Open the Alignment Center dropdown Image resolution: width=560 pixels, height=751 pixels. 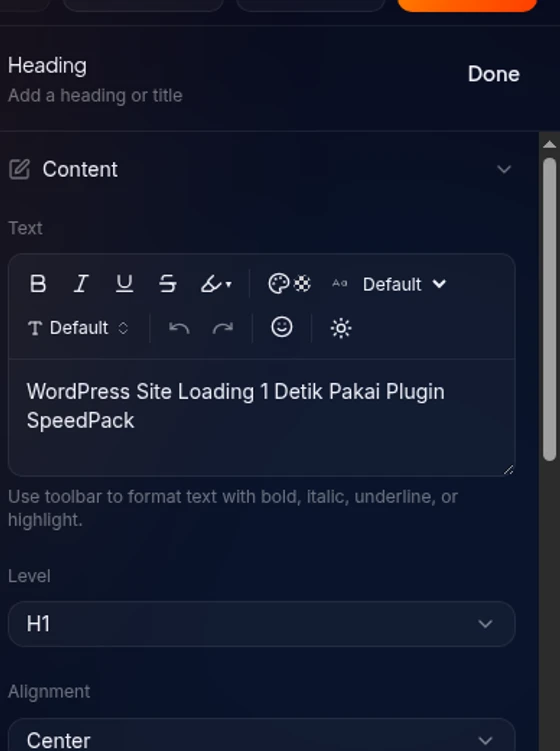coord(262,735)
